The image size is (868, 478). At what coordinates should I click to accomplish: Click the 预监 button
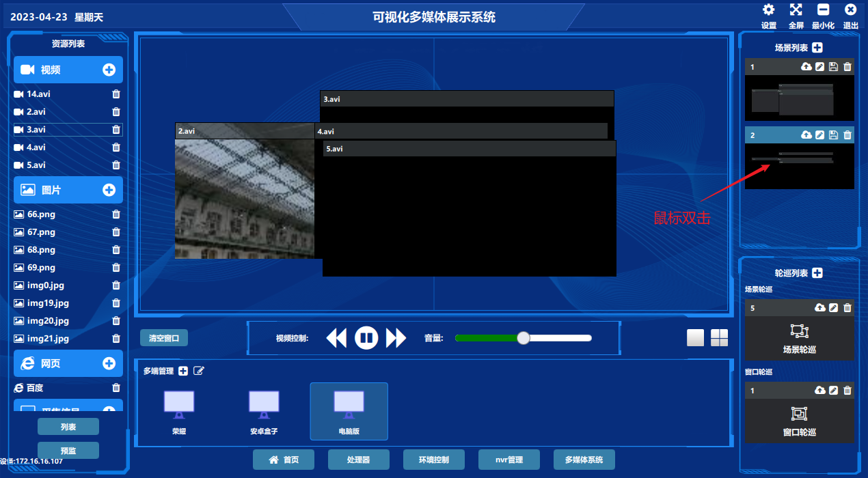point(68,451)
